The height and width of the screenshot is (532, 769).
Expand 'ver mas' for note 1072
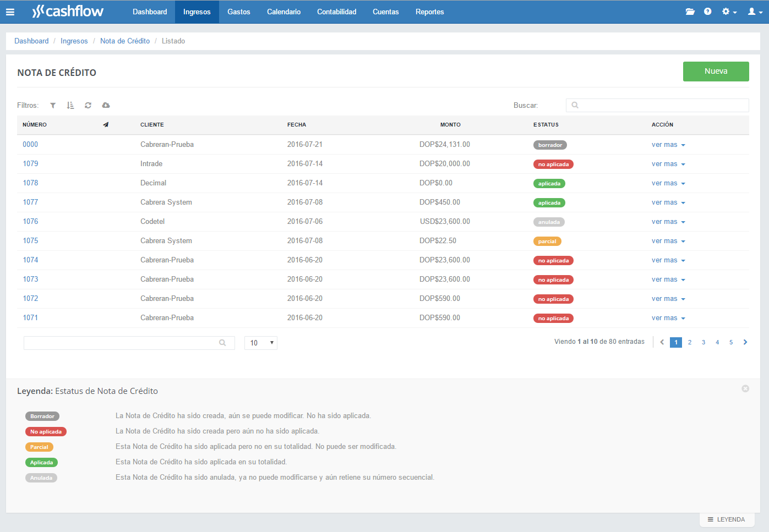coord(668,299)
